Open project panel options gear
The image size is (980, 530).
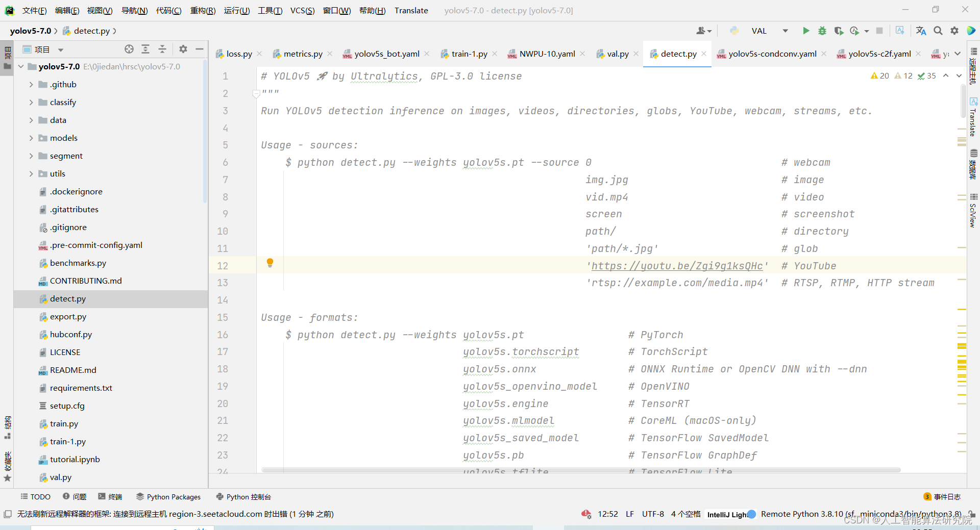(183, 49)
